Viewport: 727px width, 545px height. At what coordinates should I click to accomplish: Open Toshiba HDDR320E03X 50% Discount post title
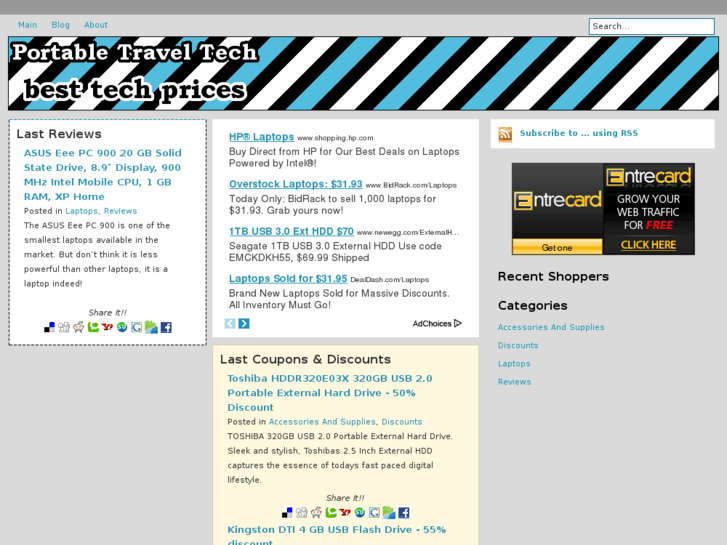pyautogui.click(x=330, y=393)
